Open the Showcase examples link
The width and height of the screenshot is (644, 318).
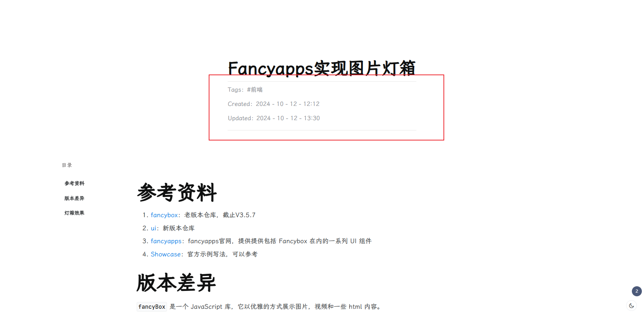pos(166,254)
